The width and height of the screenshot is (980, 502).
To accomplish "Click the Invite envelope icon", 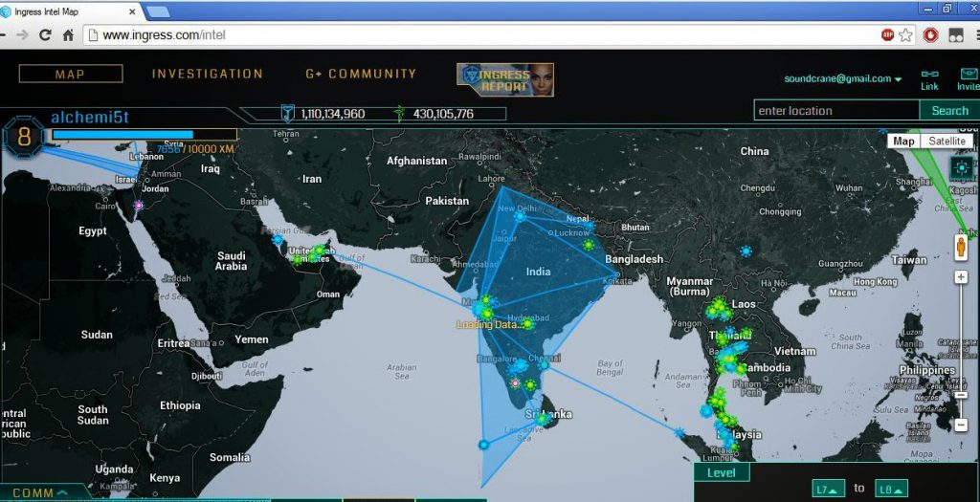I will [968, 75].
